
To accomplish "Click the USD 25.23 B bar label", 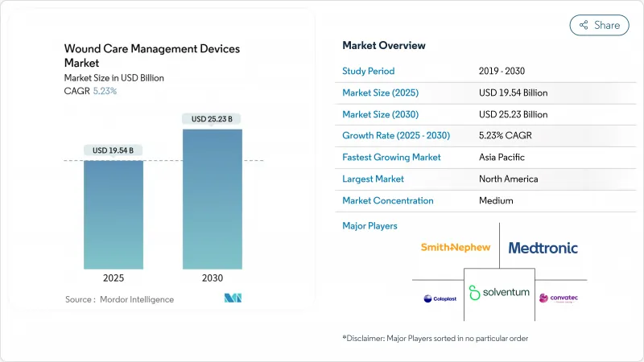I will (x=212, y=119).
